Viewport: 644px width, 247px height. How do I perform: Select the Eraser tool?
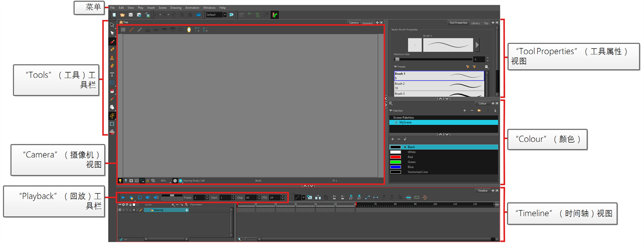[112, 65]
